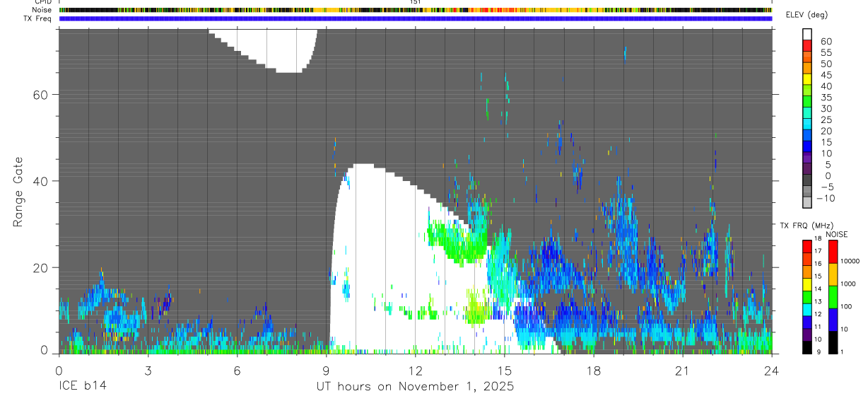
Task: Click the multicolored Noise strip above the plot
Action: 415,10
